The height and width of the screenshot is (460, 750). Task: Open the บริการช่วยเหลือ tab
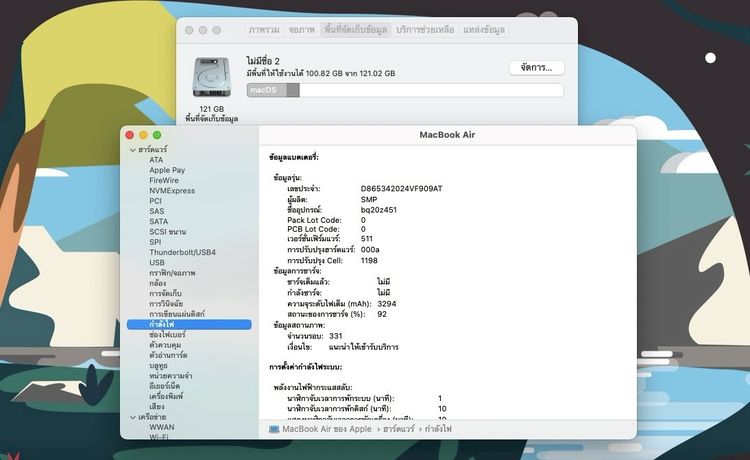[x=425, y=30]
